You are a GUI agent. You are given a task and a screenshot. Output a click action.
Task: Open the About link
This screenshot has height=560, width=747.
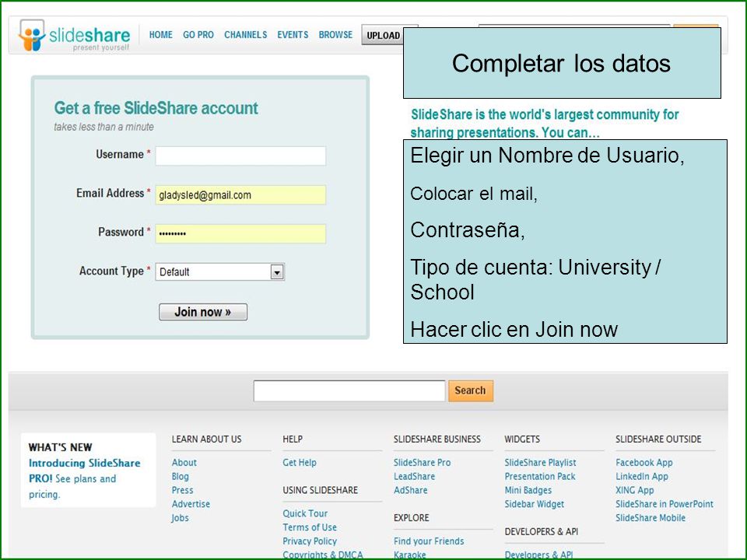coord(184,462)
